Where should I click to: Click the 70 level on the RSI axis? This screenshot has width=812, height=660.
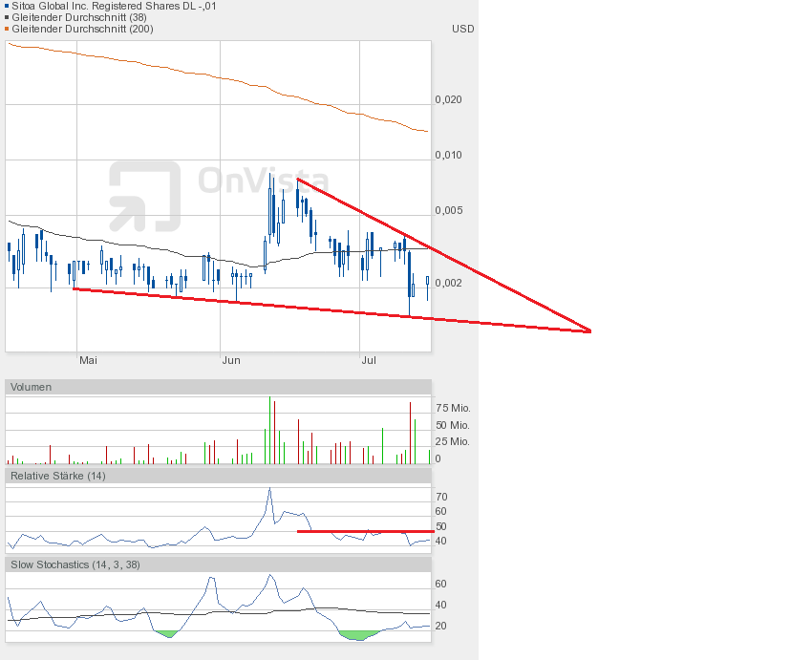point(441,497)
